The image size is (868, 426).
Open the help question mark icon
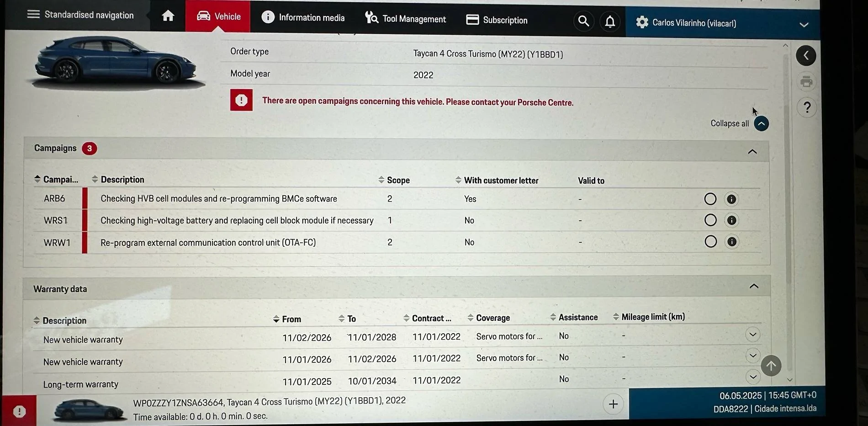click(x=807, y=107)
